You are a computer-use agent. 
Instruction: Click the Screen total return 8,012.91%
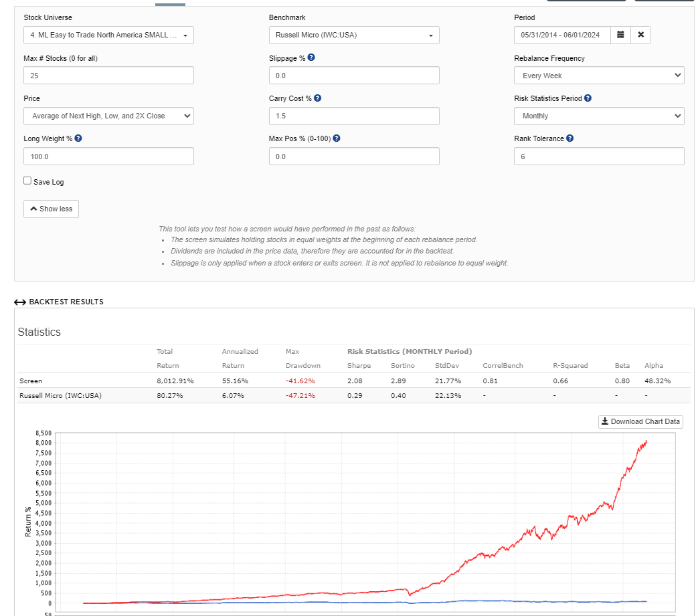[x=175, y=381]
